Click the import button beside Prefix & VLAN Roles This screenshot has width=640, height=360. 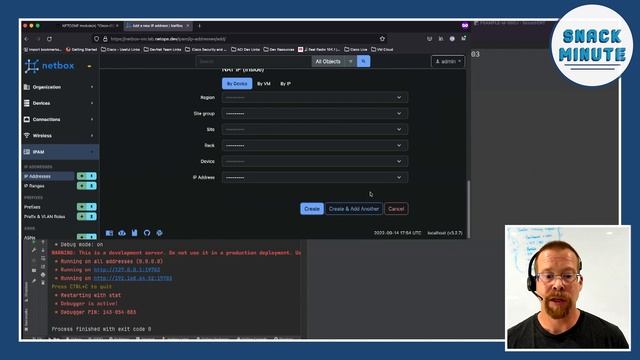(92, 216)
